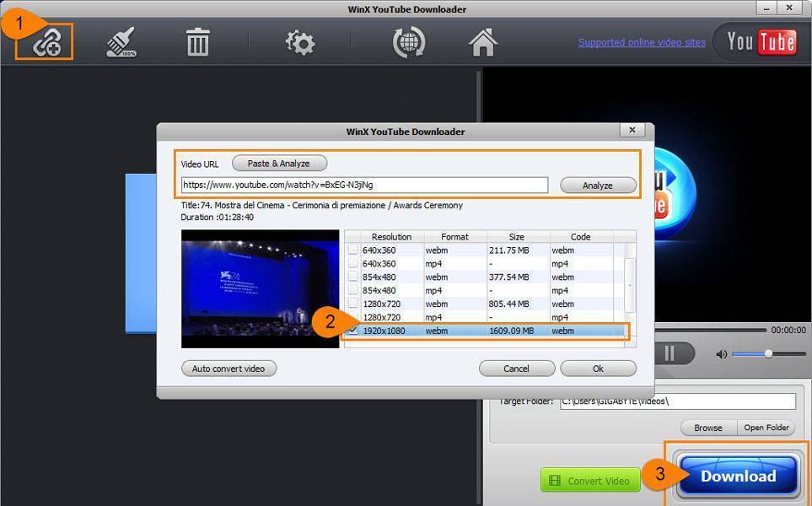Click the Add URL link icon
This screenshot has height=506, width=812.
point(44,42)
